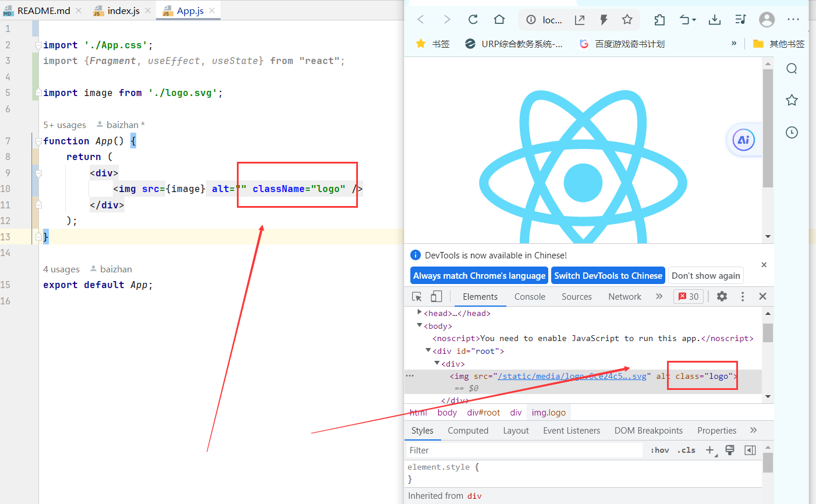The image size is (816, 504).
Task: Open the 30 errors counter
Action: pos(689,296)
